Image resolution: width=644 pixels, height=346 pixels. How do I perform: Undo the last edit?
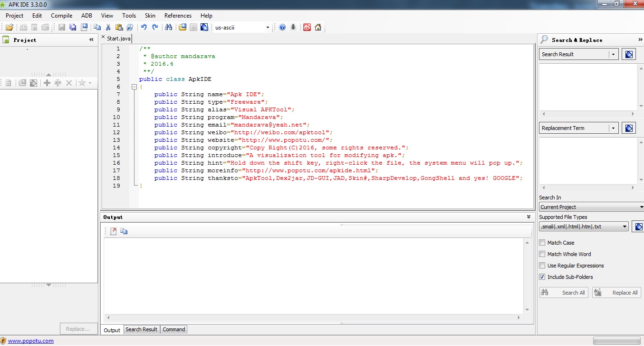pyautogui.click(x=144, y=28)
